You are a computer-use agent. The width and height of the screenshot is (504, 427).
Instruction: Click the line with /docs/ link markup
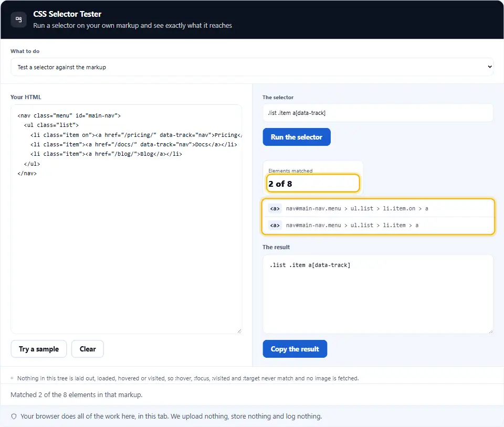[134, 144]
